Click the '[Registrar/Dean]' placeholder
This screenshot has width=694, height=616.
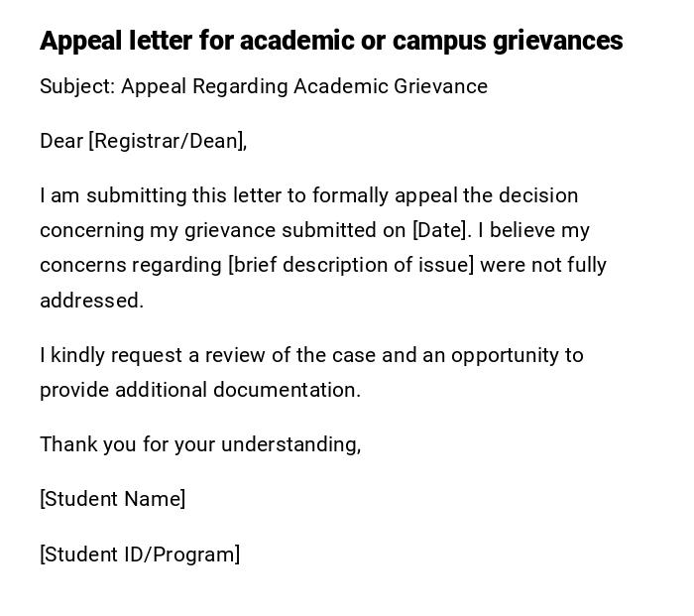167,141
